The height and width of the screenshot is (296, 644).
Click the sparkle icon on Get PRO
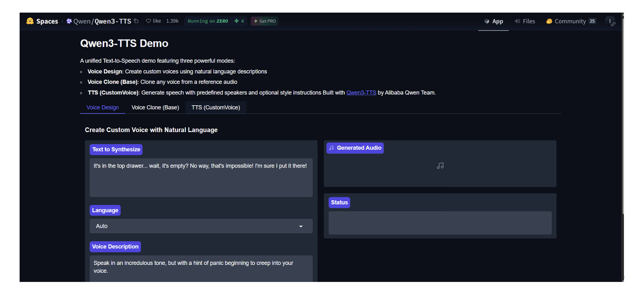click(256, 21)
